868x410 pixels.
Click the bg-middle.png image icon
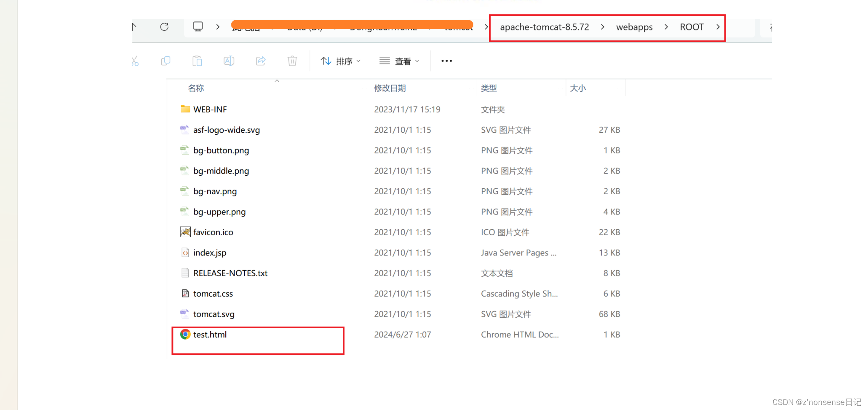pos(185,171)
